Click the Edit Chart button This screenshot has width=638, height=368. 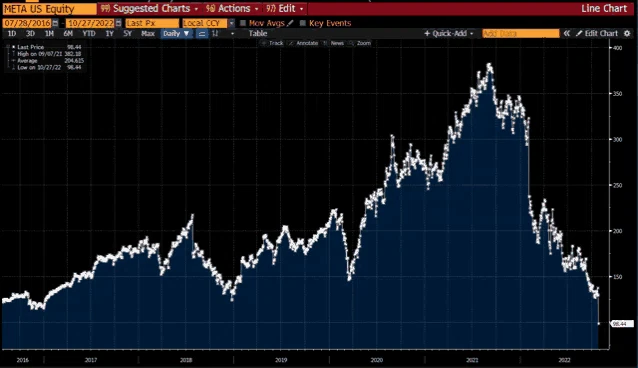click(597, 33)
